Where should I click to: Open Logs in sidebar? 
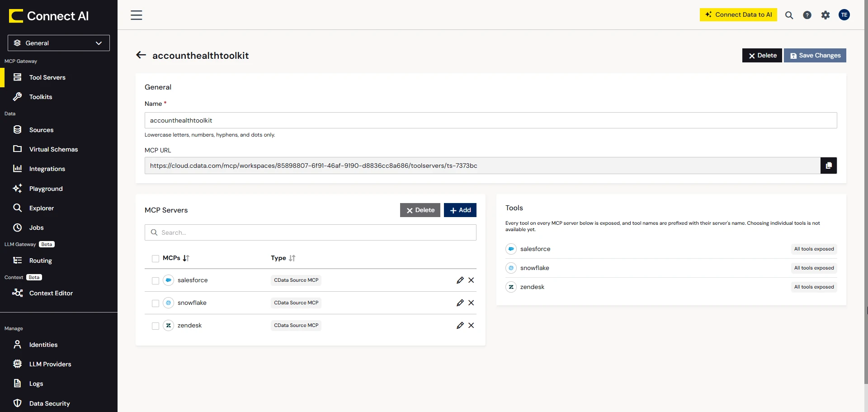click(59, 384)
